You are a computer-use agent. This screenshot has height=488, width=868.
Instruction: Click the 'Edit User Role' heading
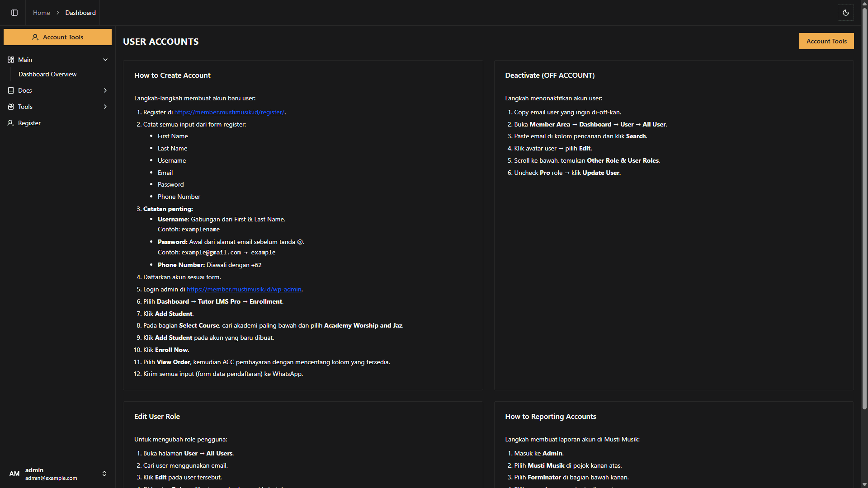(157, 416)
